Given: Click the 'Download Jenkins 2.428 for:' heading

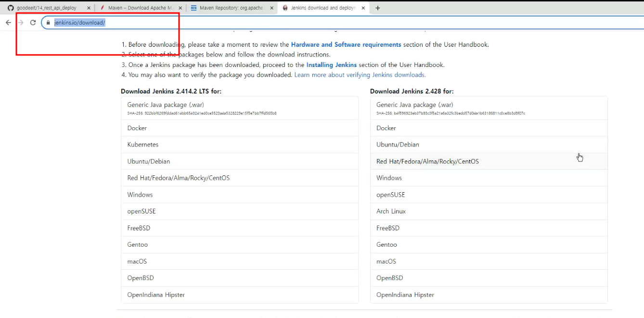Looking at the screenshot, I should pyautogui.click(x=412, y=91).
